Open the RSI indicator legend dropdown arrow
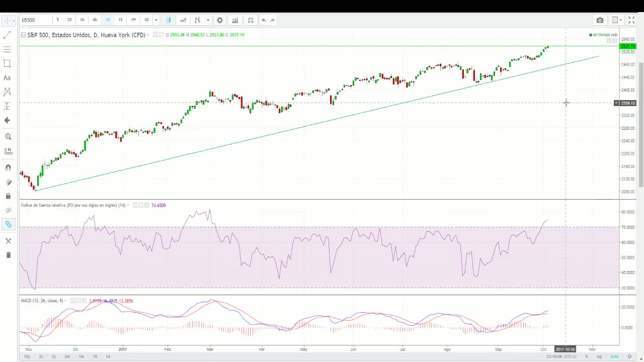Viewport: 644px width, 362px height. click(x=128, y=205)
